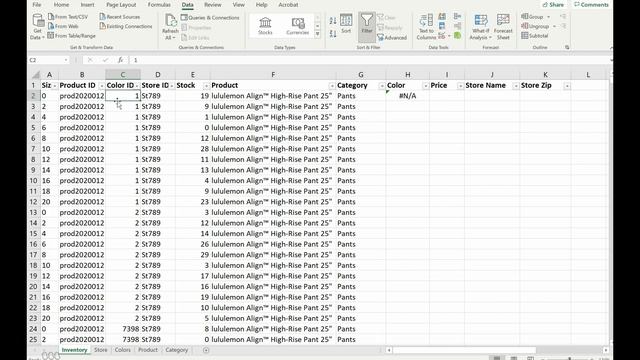This screenshot has height=360, width=640.
Task: Open Advanced filter options
Action: point(392,38)
